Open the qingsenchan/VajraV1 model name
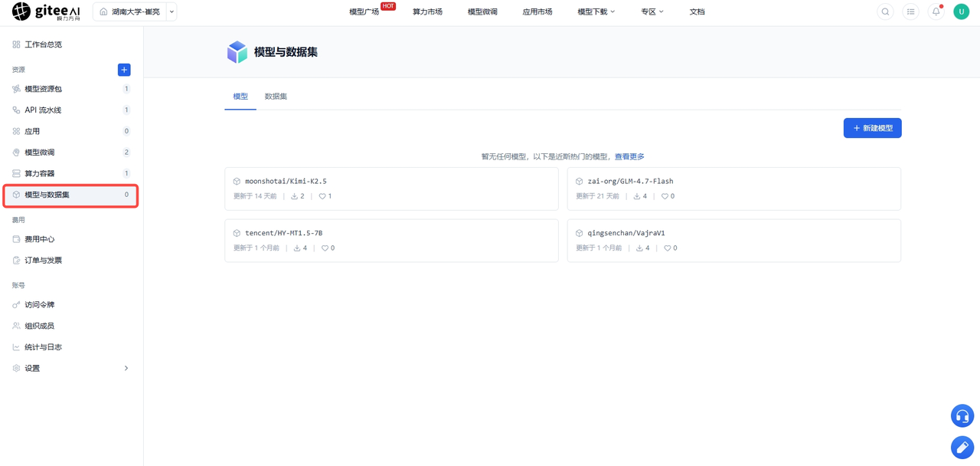980x466 pixels. point(626,233)
